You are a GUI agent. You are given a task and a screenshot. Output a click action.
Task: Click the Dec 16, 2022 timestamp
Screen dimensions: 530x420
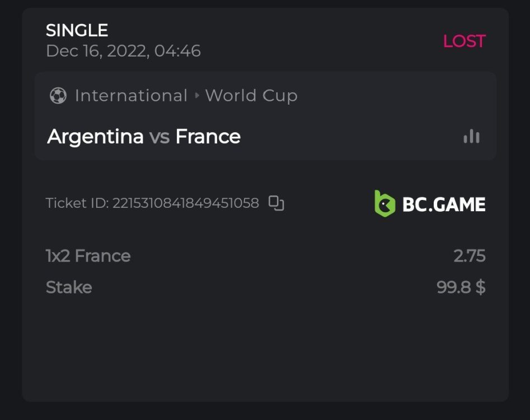[123, 51]
